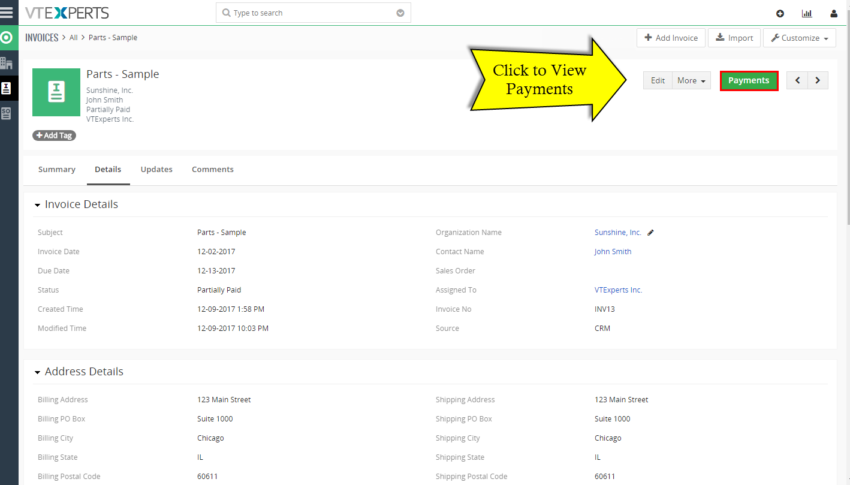Collapse the Invoice Details section
Viewport: 850px width, 485px height.
pos(37,205)
